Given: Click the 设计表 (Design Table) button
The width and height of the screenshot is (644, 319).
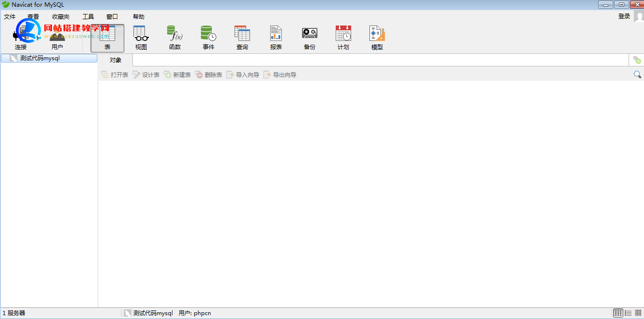Looking at the screenshot, I should [146, 75].
